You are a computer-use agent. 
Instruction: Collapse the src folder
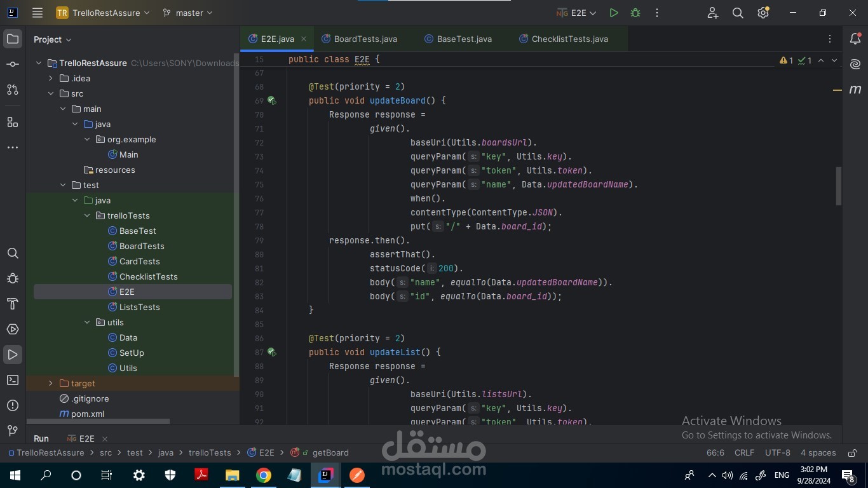51,93
